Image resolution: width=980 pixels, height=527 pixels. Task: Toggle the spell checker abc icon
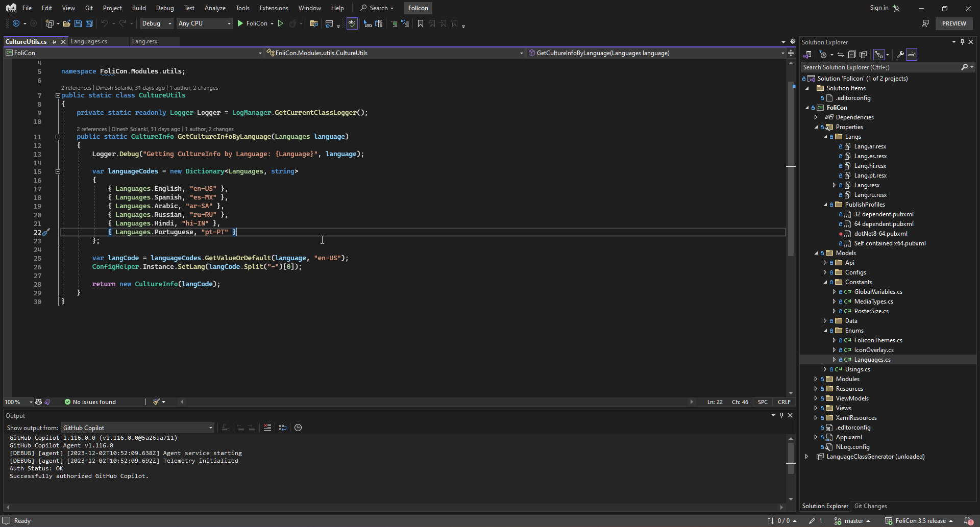tap(352, 23)
